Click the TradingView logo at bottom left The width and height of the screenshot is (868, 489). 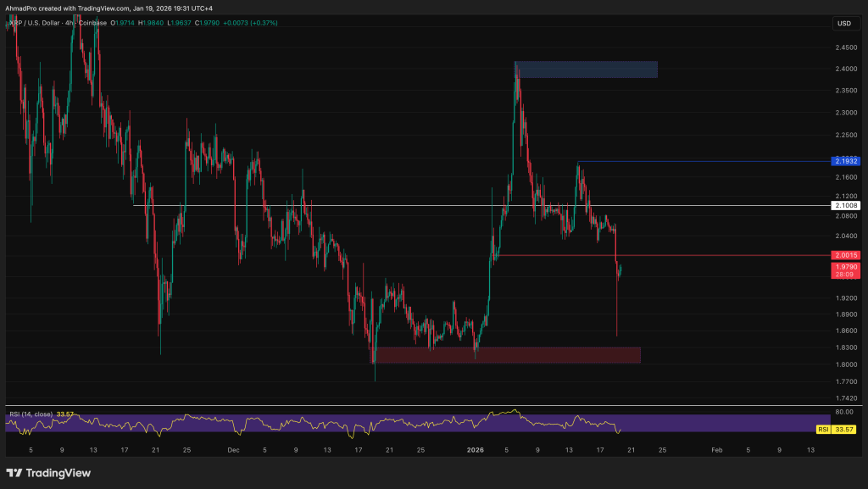(x=48, y=473)
